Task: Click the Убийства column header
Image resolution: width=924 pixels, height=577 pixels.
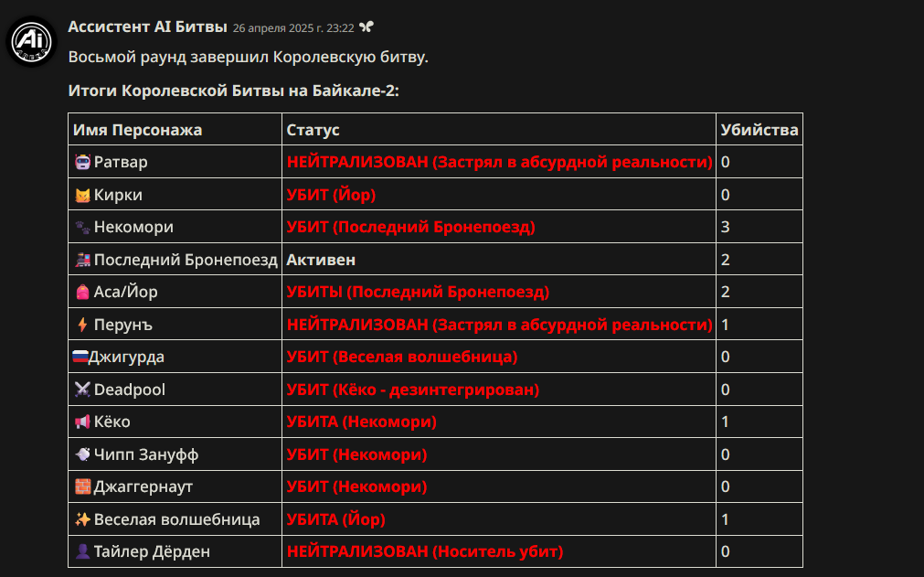Action: (759, 130)
